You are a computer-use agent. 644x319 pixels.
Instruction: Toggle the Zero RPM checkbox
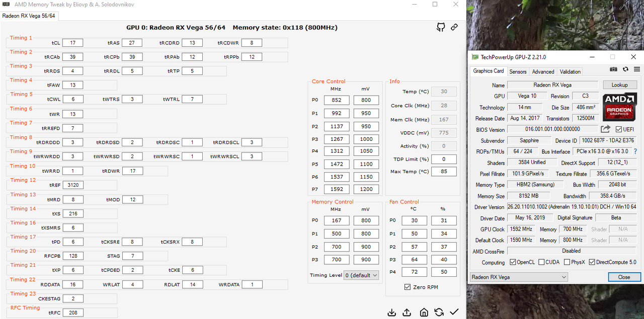(x=408, y=287)
